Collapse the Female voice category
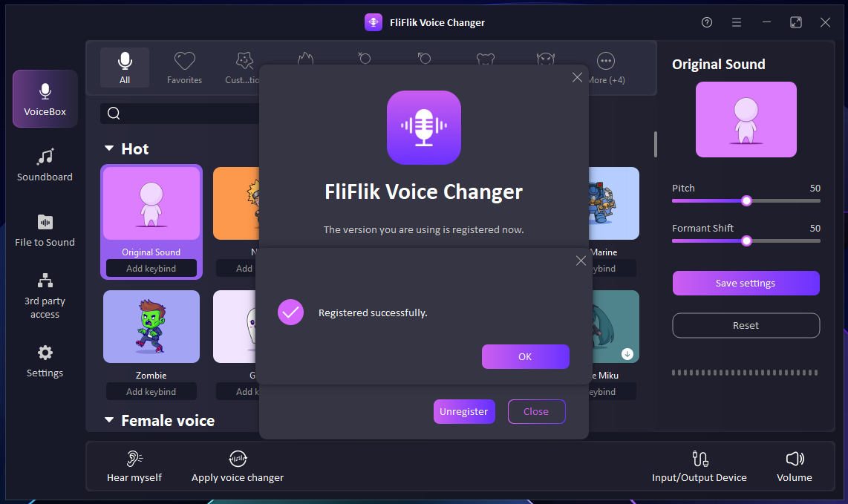Screen dimensions: 848x504 110,421
